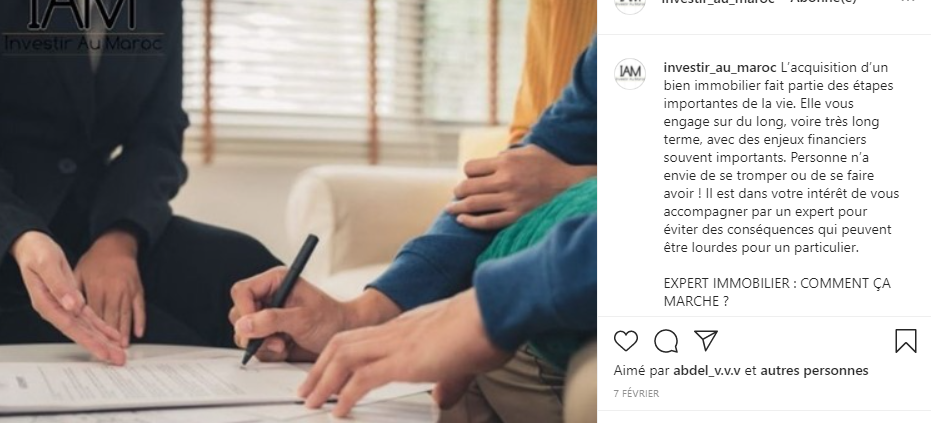Click the post photo of contract signing
Screen dimensions: 931x423
[298, 212]
